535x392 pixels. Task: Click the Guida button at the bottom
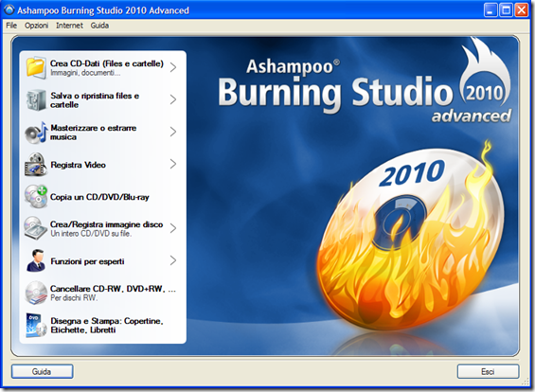42,371
